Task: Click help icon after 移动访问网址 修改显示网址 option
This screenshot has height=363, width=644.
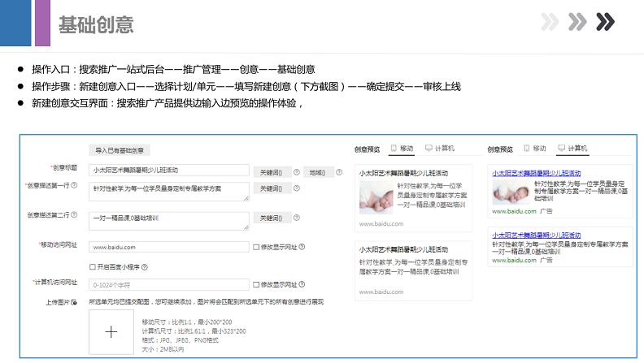Action: click(x=300, y=247)
